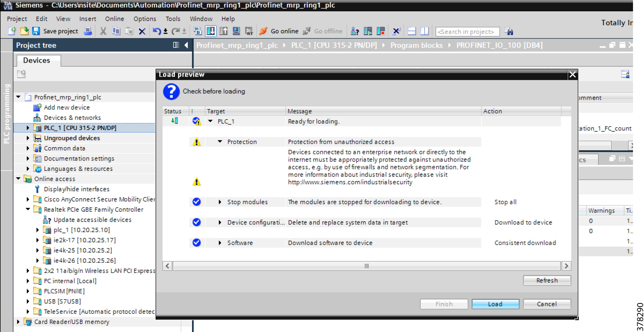644x332 pixels.
Task: Click the Delete X toolbar icon
Action: pyautogui.click(x=142, y=31)
